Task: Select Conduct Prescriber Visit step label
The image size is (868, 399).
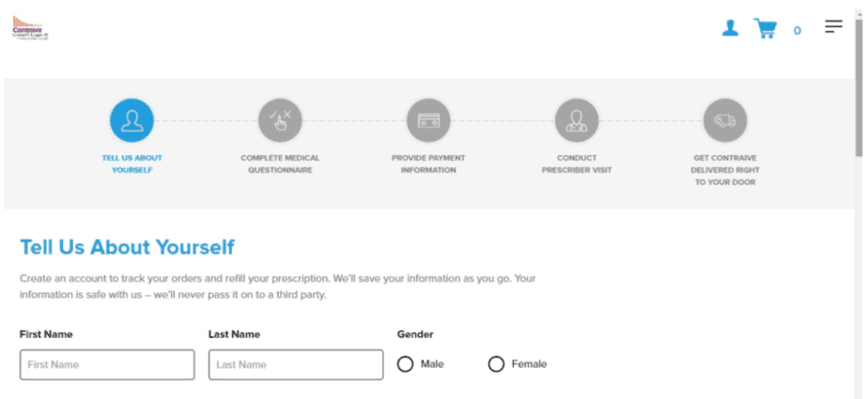Action: coord(577,163)
